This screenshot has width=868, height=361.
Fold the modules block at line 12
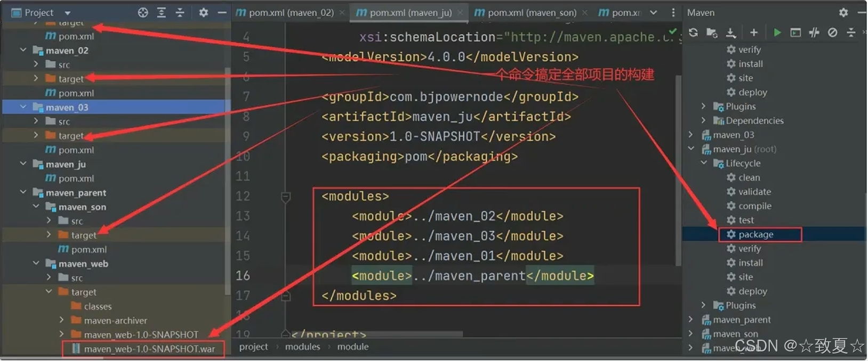pyautogui.click(x=286, y=197)
